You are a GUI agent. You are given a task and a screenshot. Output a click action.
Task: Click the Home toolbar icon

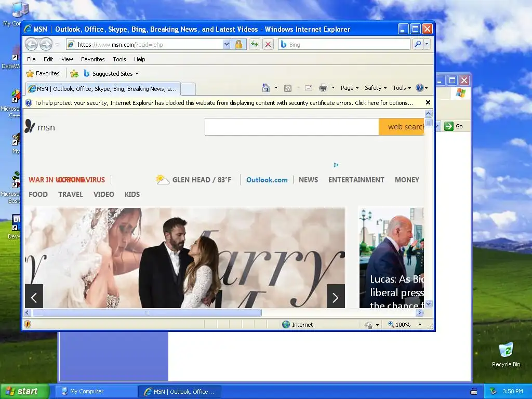click(x=266, y=88)
